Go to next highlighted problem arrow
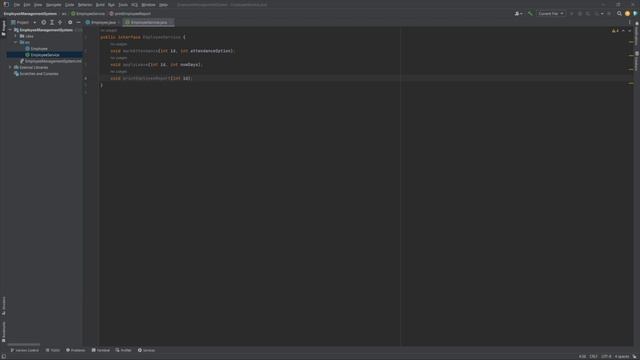Image resolution: width=640 pixels, height=360 pixels. click(629, 31)
